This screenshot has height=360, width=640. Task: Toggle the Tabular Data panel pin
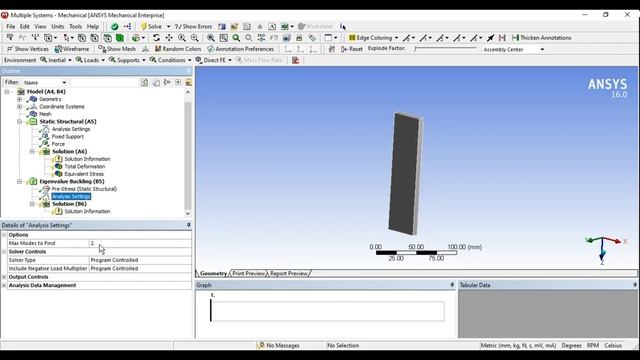pyautogui.click(x=635, y=285)
